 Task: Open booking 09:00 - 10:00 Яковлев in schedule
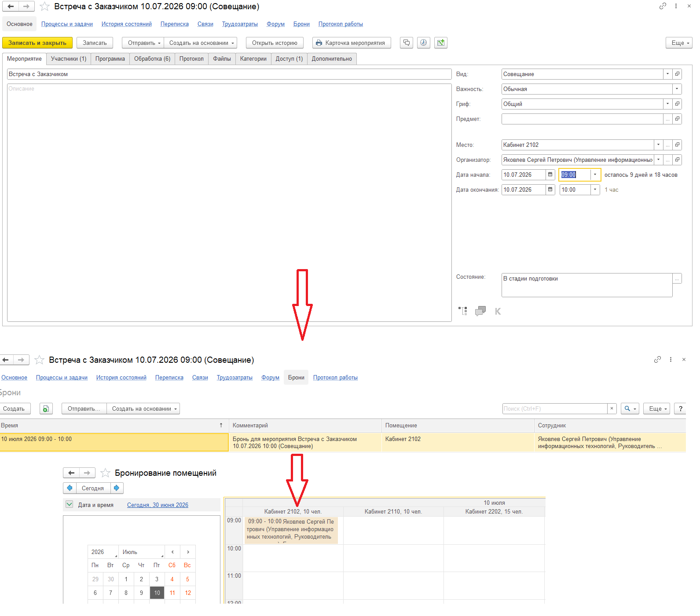(291, 530)
